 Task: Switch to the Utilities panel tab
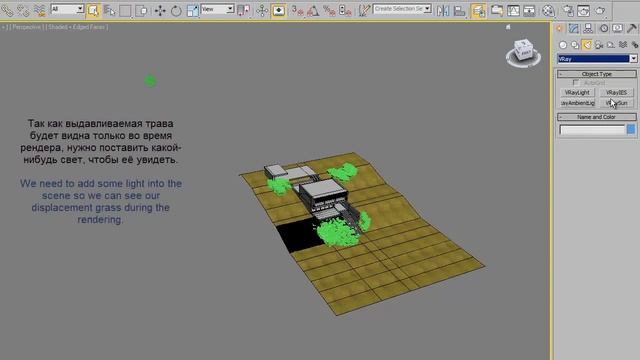[x=632, y=28]
